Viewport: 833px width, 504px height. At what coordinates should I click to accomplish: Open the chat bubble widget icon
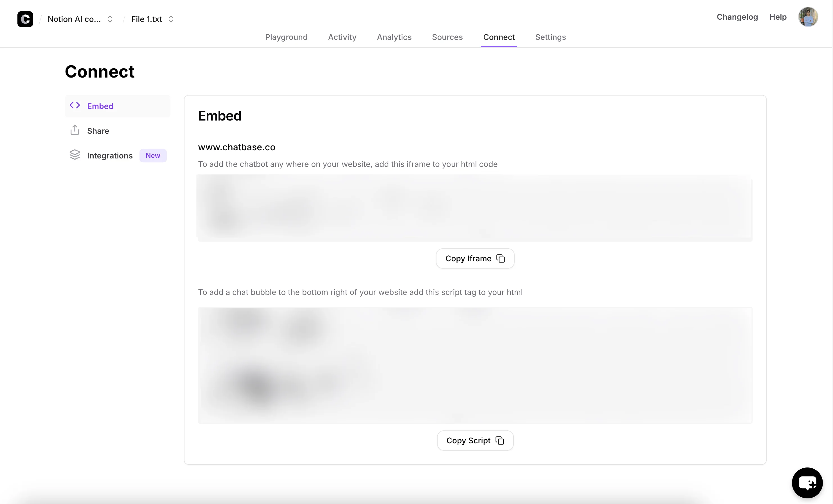[x=807, y=483]
